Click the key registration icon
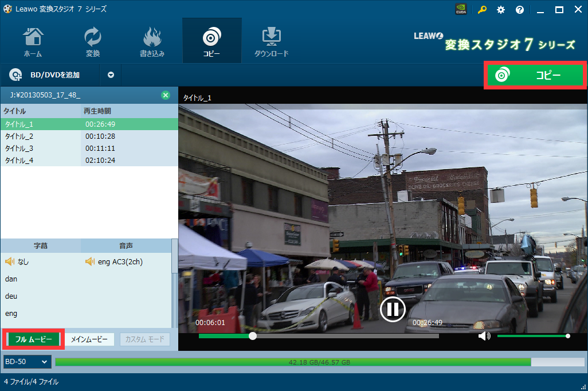Viewport: 588px width, 391px height. (x=482, y=10)
